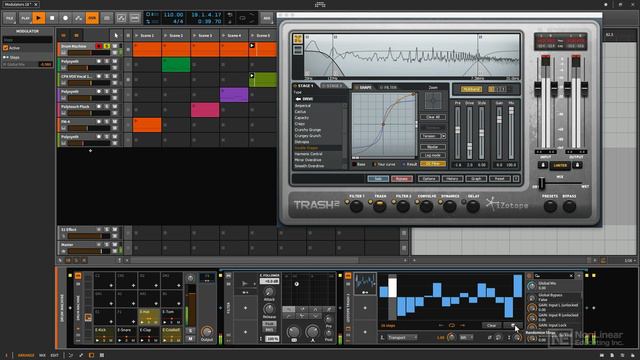The image size is (640, 360).
Task: Open Options in Trash 2
Action: (x=429, y=179)
